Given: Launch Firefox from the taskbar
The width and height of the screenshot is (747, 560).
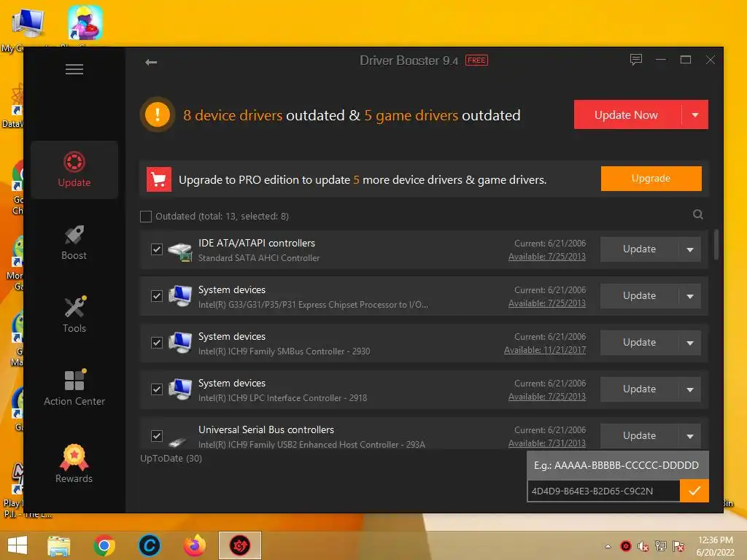Looking at the screenshot, I should point(194,545).
